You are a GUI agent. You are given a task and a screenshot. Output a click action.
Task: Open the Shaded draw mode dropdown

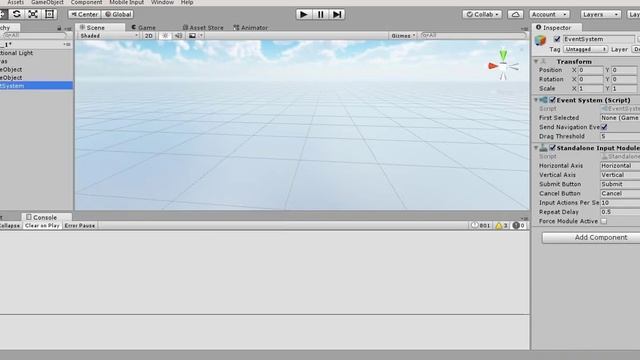109,36
